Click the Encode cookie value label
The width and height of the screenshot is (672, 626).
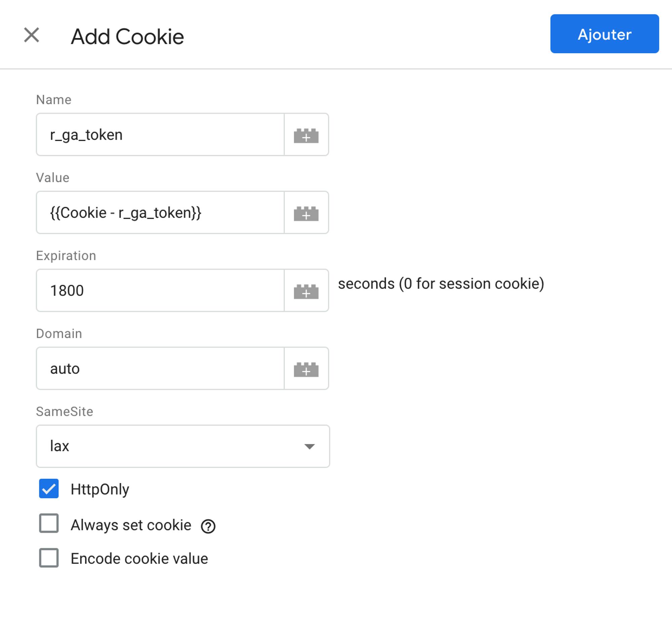[x=139, y=558]
